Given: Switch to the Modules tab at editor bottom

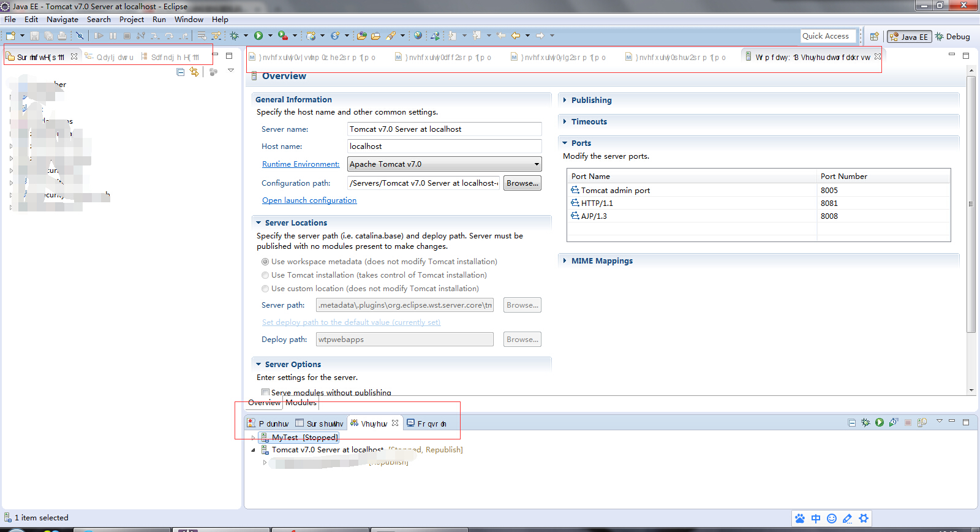Looking at the screenshot, I should pos(301,403).
